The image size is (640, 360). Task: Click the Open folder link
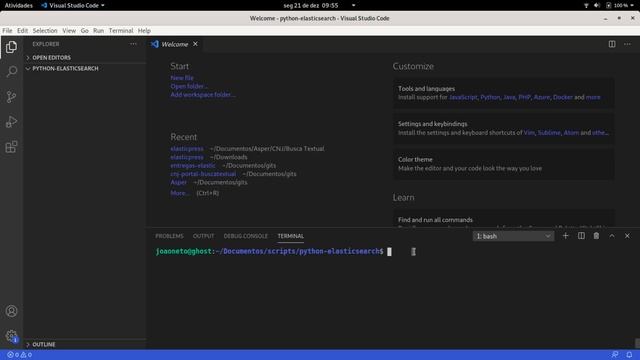(189, 86)
